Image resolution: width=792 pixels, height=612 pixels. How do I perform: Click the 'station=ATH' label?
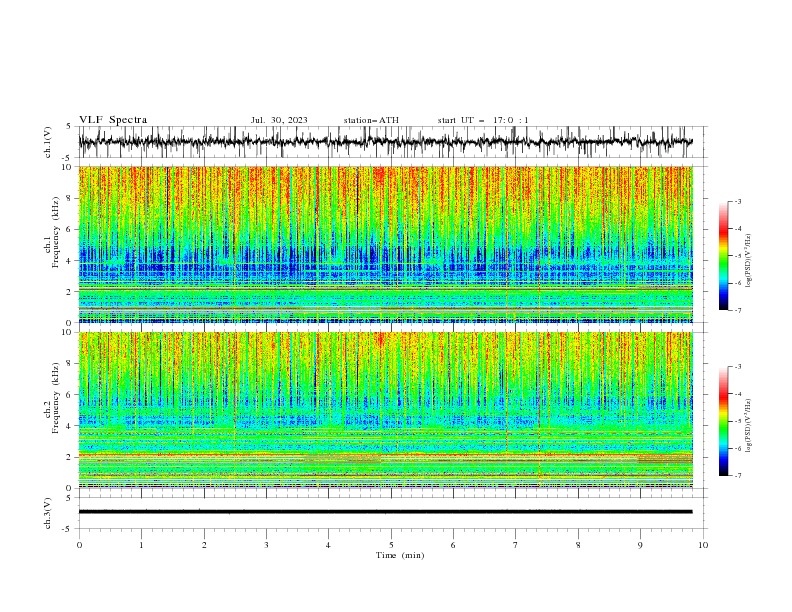(371, 120)
